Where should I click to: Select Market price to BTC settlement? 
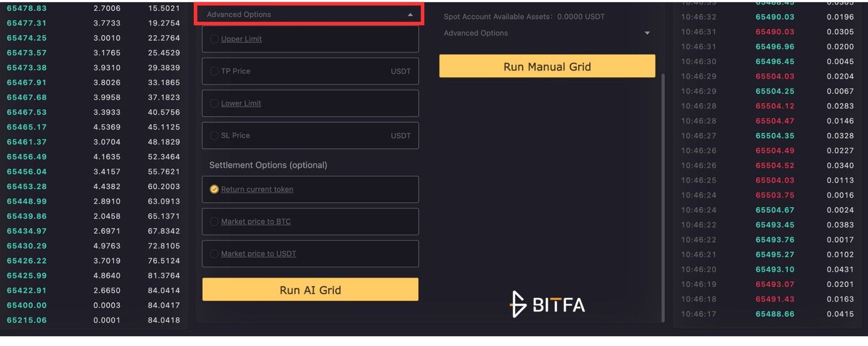click(x=214, y=221)
